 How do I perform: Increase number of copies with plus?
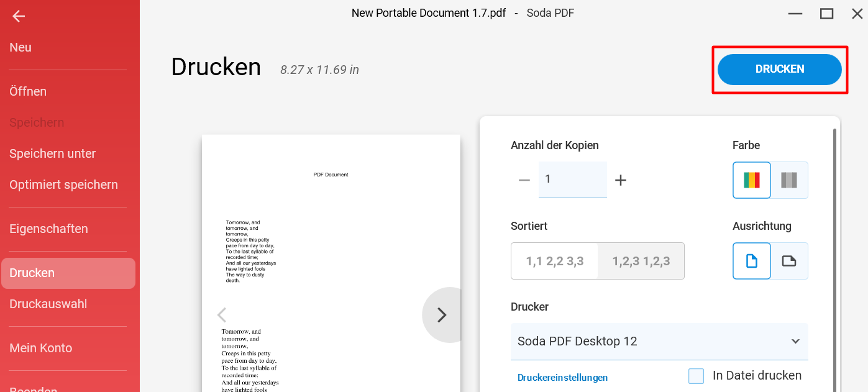620,180
